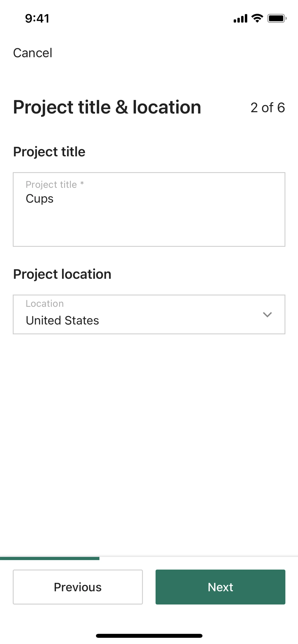This screenshot has width=298, height=644.
Task: Proceed with the green Next button
Action: point(220,587)
